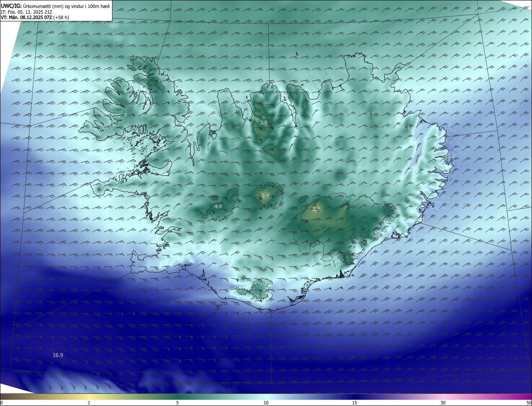
Task: Click the 4.4 value label
Action: 218,206
